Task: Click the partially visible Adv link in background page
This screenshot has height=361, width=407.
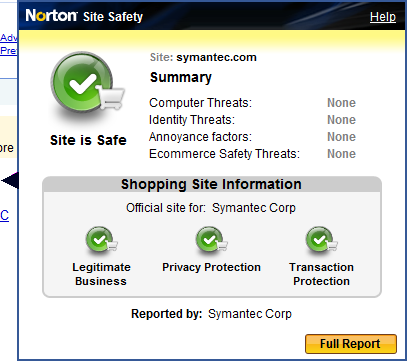Action: [9, 37]
